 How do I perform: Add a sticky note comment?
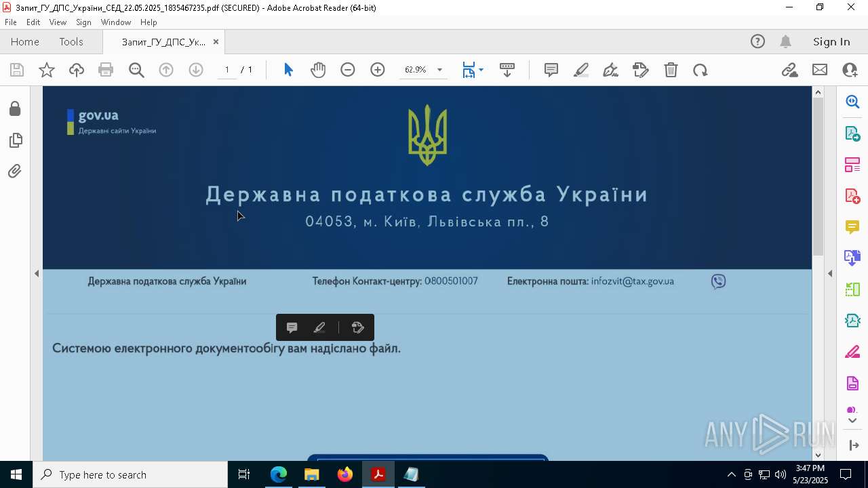[x=551, y=70]
